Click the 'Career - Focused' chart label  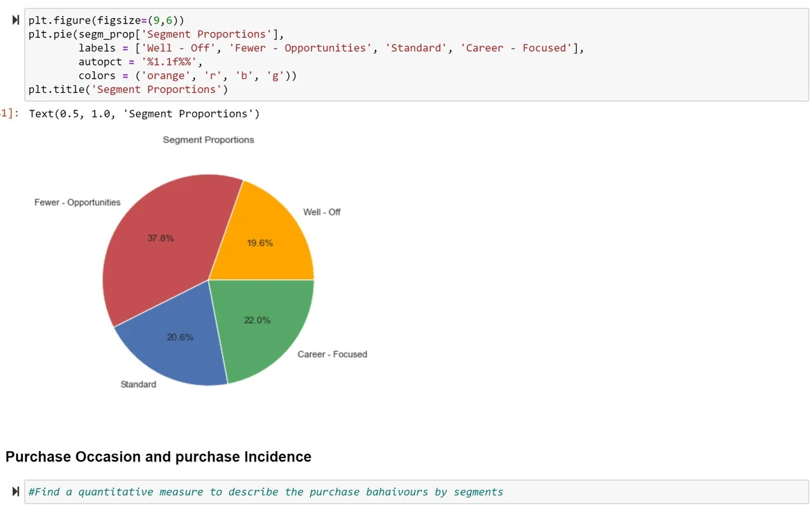click(332, 355)
